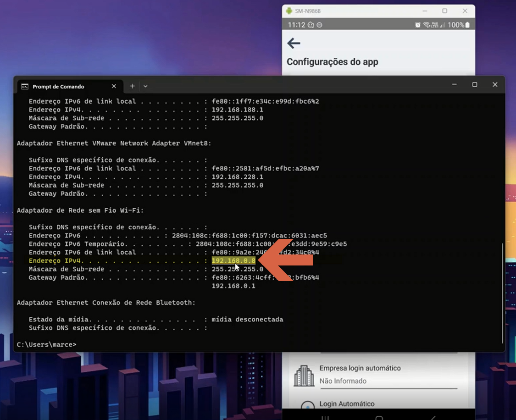Click the C:\Users\marce> prompt line
Screen dimensions: 516x420
(46, 344)
